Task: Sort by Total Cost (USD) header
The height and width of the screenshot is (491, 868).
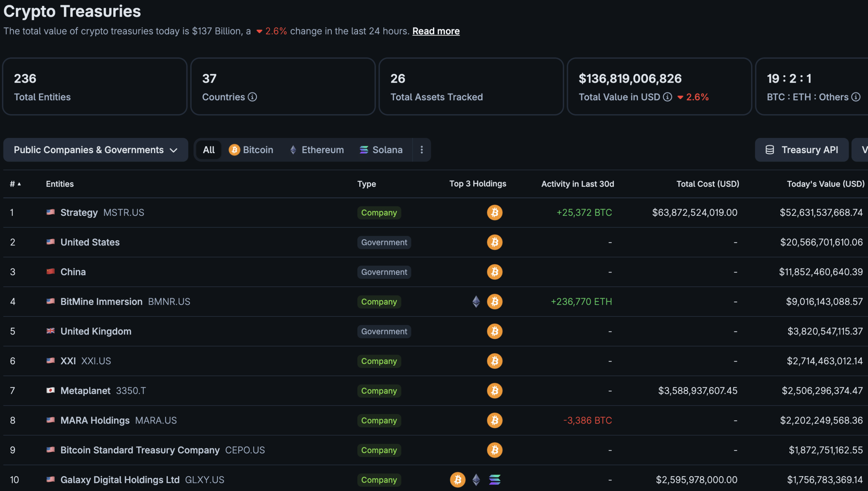Action: point(708,184)
